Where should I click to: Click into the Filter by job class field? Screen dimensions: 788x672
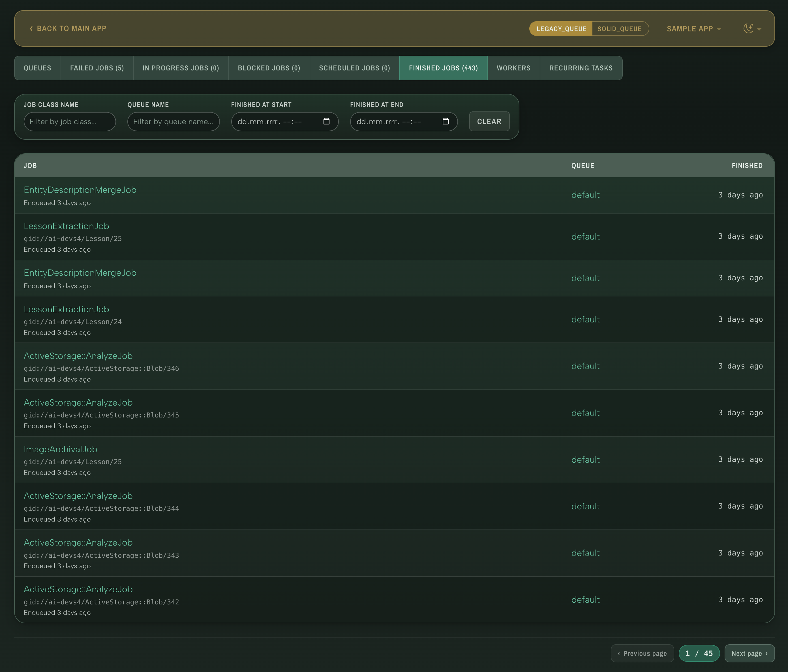pos(70,122)
